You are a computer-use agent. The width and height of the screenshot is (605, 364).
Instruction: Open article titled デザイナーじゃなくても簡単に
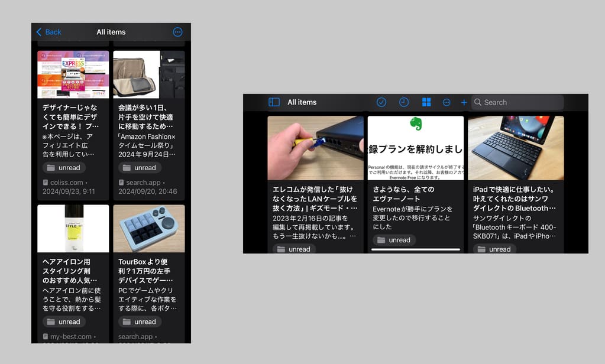pyautogui.click(x=70, y=117)
